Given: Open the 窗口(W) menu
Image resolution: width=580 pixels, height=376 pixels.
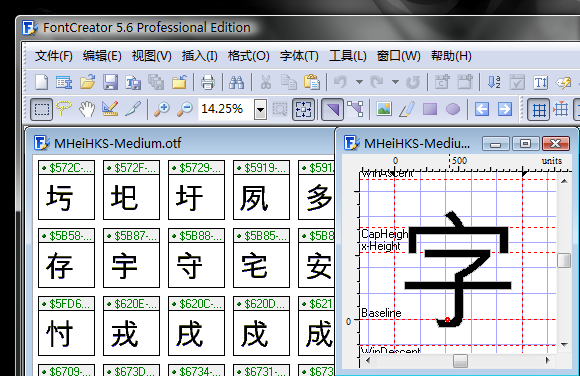Looking at the screenshot, I should point(398,56).
